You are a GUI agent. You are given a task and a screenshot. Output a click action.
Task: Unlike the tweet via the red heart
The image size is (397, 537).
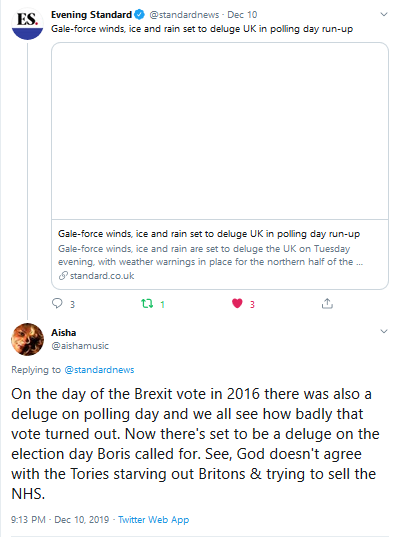[237, 303]
